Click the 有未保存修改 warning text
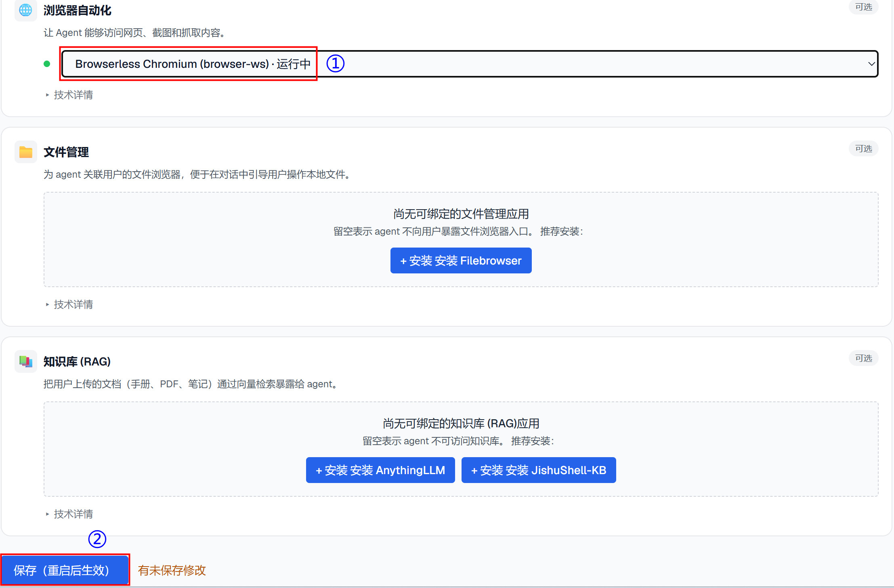The width and height of the screenshot is (894, 588). (172, 570)
